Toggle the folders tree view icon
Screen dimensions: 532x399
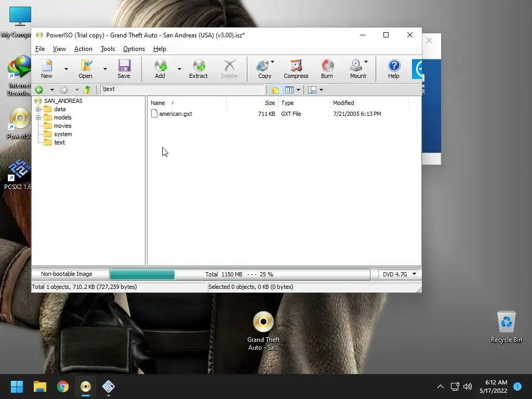coord(275,90)
